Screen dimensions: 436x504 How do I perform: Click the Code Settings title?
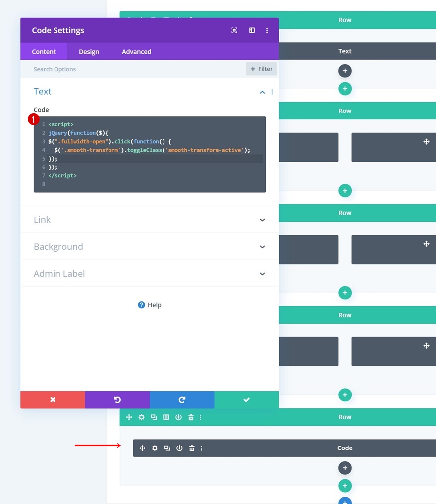click(x=58, y=30)
